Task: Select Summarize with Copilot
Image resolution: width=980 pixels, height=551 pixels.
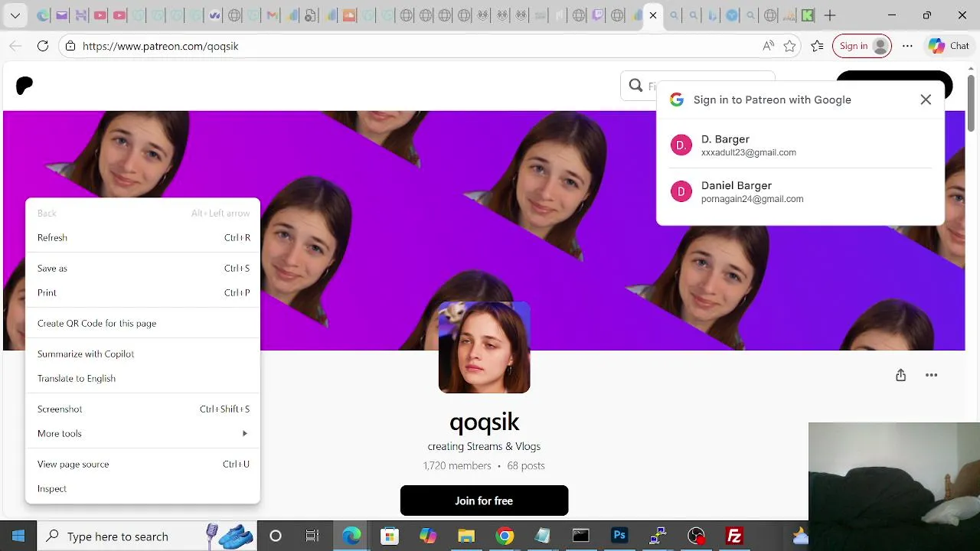Action: [x=142, y=354]
